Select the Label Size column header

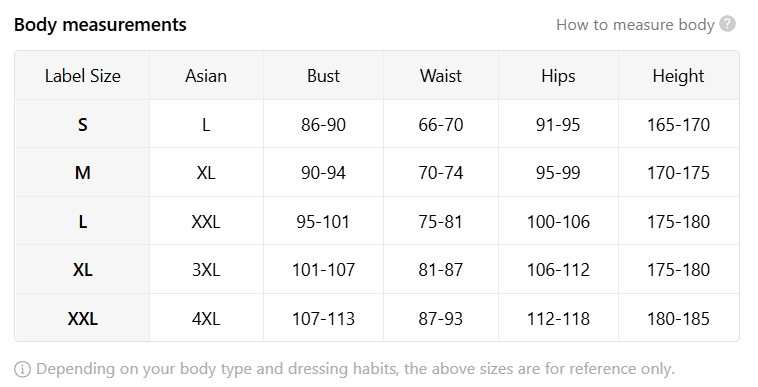pos(83,76)
